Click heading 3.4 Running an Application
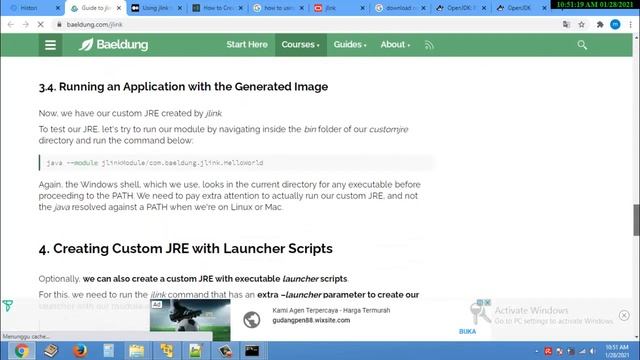Image resolution: width=640 pixels, height=360 pixels. [183, 87]
